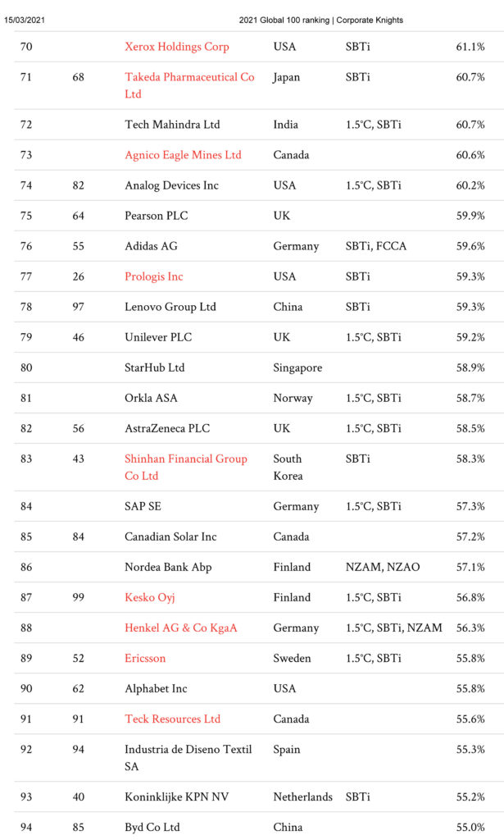Select the Adidas AG company name
The height and width of the screenshot is (840, 504).
151,246
